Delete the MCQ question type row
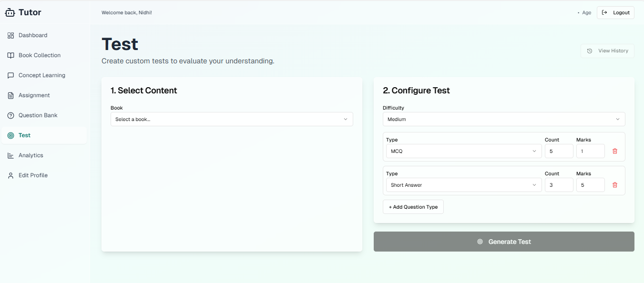The height and width of the screenshot is (283, 644). point(615,151)
